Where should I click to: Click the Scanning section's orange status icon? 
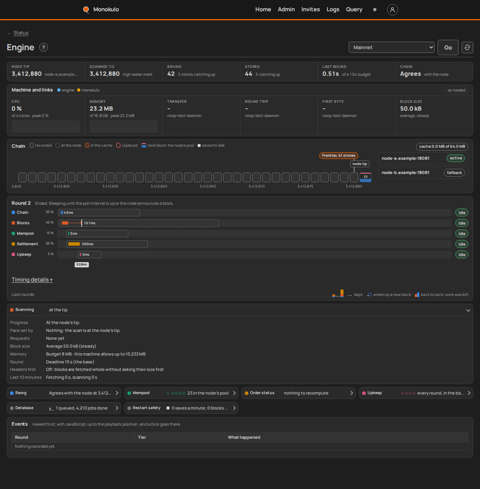[12, 310]
